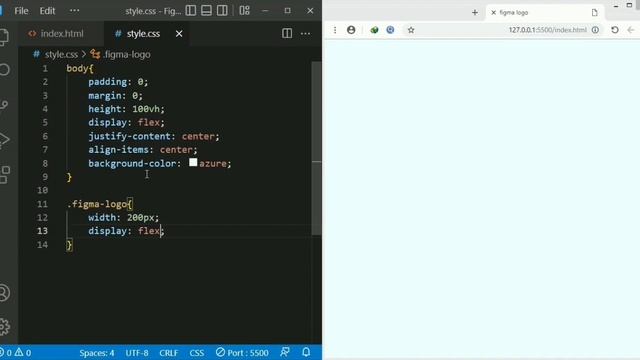The width and height of the screenshot is (640, 360).
Task: Bookmark this page with the star
Action: [x=411, y=30]
